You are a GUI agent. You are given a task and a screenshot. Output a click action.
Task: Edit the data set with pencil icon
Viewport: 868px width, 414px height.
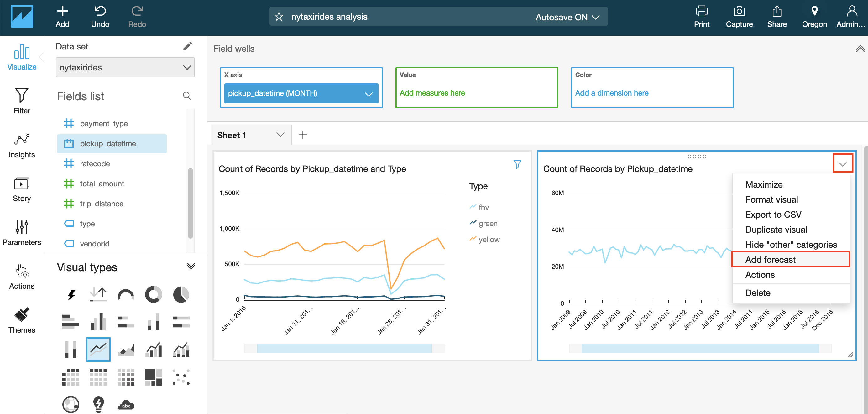[188, 46]
